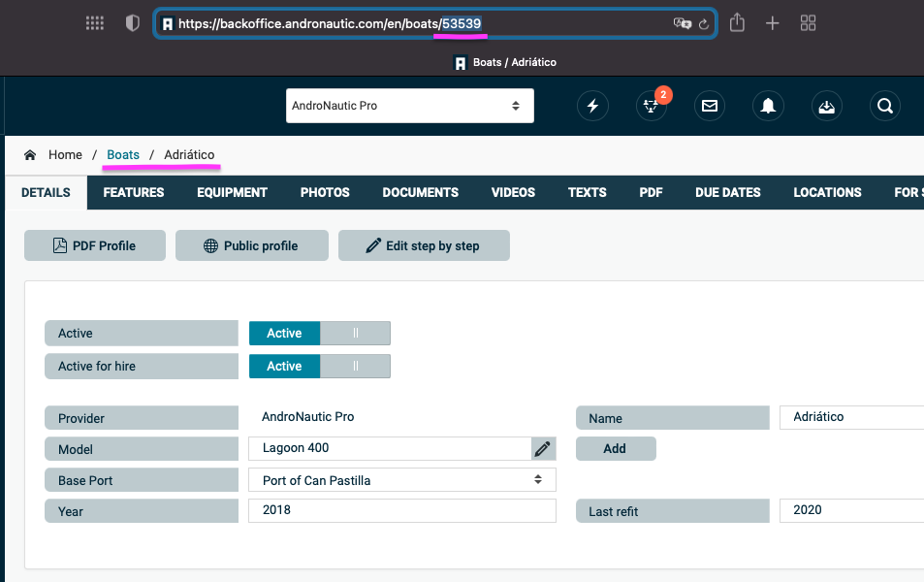The width and height of the screenshot is (924, 582).
Task: Set the Active for hire switch to Active
Action: pyautogui.click(x=284, y=367)
